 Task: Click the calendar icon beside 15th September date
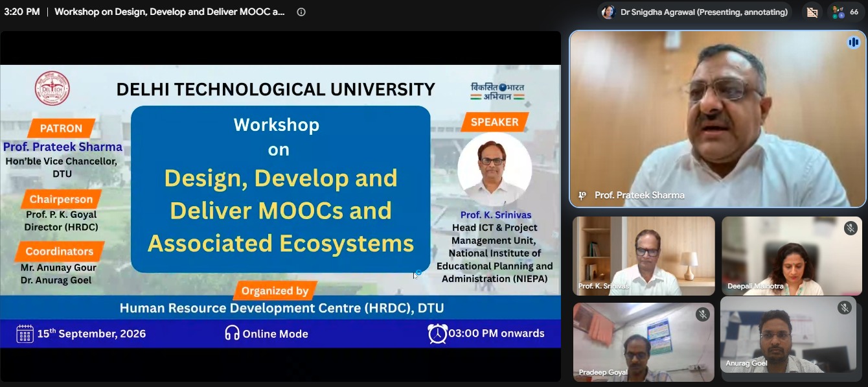coord(25,334)
